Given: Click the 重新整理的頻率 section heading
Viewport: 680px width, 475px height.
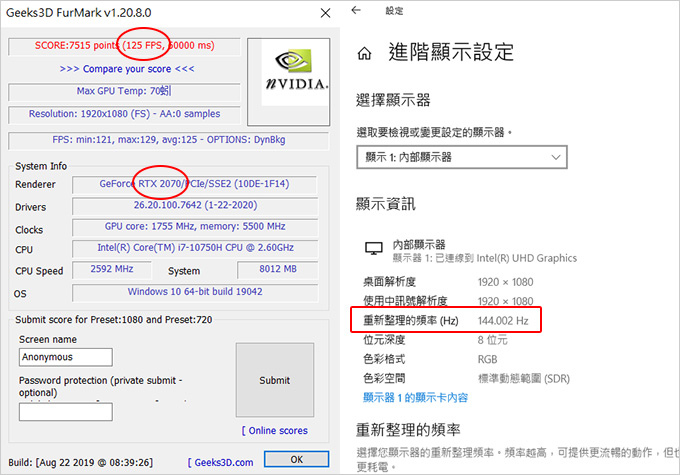Looking at the screenshot, I should pos(408,430).
